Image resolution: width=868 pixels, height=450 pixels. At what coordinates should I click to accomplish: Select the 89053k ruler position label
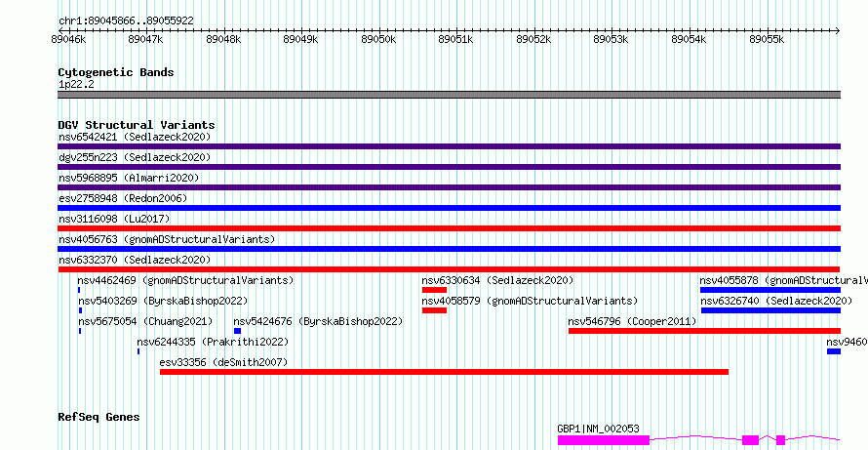pyautogui.click(x=611, y=39)
